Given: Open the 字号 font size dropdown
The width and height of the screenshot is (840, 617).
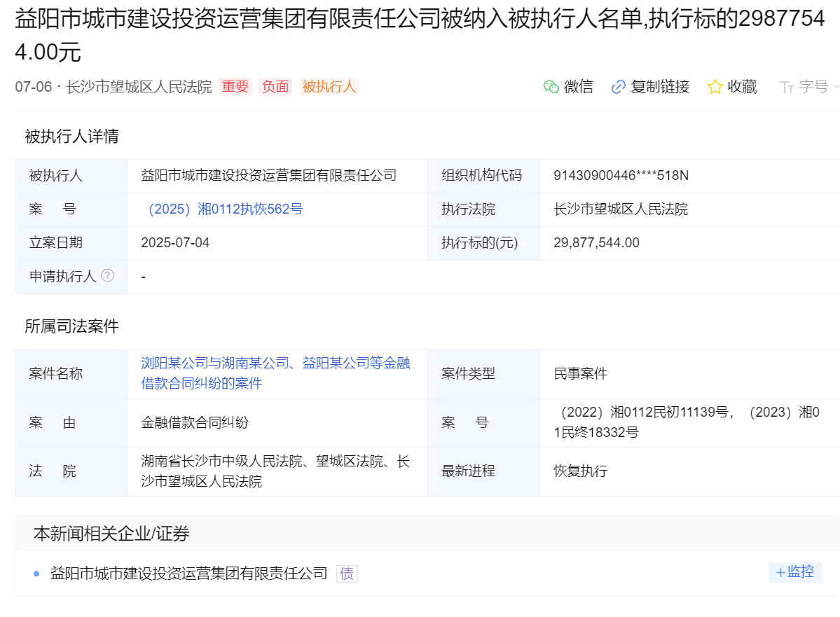Looking at the screenshot, I should click(809, 87).
